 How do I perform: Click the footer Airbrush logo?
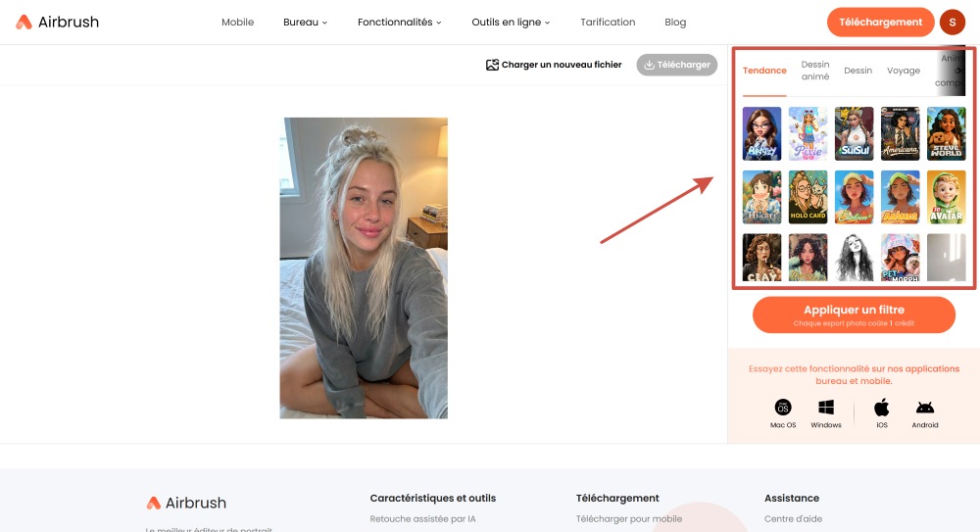186,503
